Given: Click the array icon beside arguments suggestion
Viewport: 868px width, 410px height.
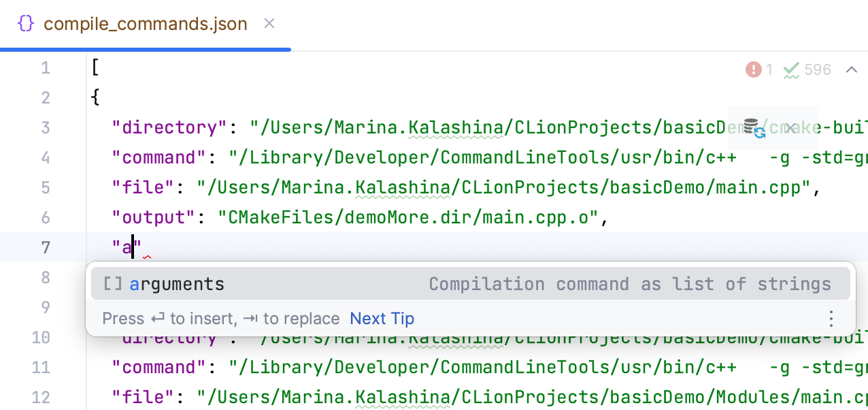Looking at the screenshot, I should (x=113, y=283).
